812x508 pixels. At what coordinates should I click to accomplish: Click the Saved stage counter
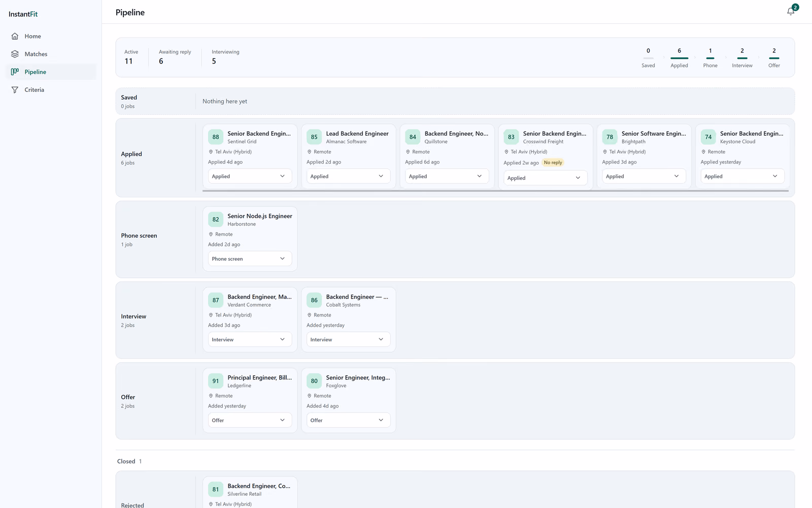[648, 57]
